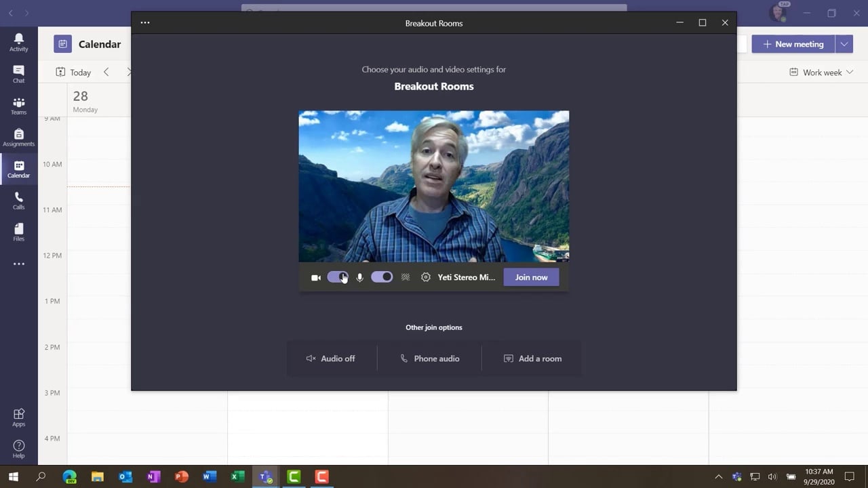
Task: Open the Breakout Rooms window ellipsis menu
Action: 144,22
